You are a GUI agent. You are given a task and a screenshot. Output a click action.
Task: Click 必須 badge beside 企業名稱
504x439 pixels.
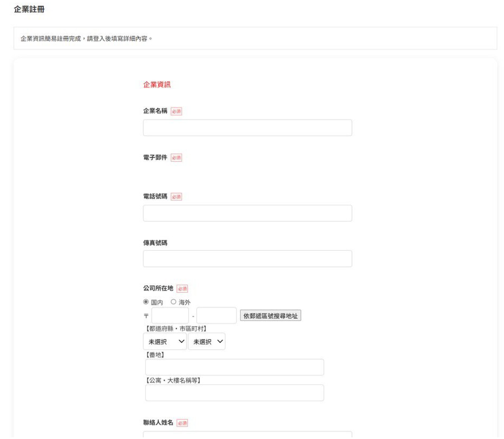[x=176, y=111]
